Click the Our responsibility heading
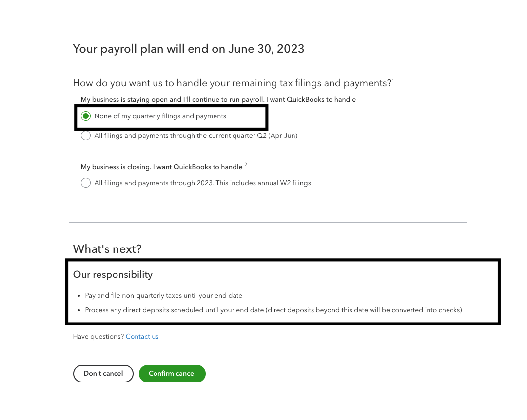Screen dimensions: 527x420 (x=113, y=275)
